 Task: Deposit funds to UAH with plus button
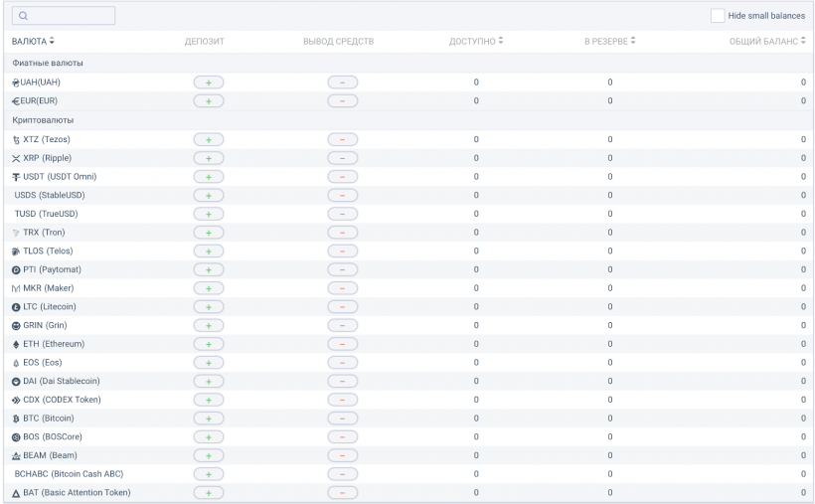pos(209,83)
